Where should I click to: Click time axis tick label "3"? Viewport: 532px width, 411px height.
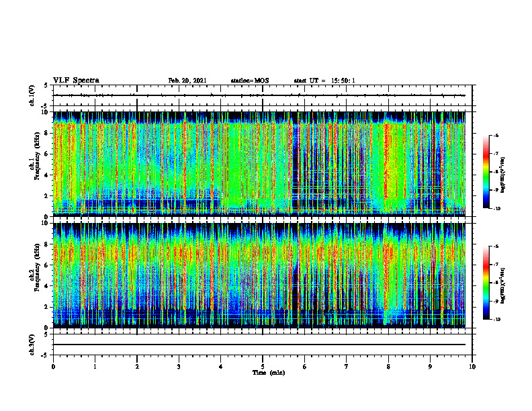click(x=179, y=367)
